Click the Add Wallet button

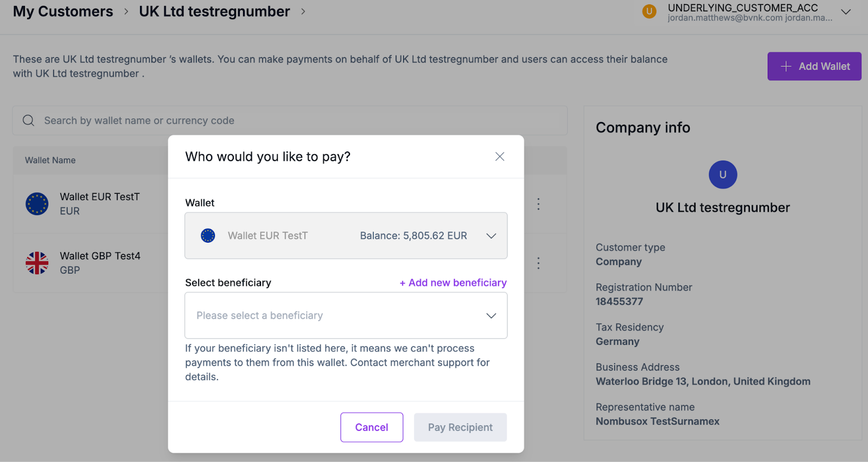pos(814,66)
